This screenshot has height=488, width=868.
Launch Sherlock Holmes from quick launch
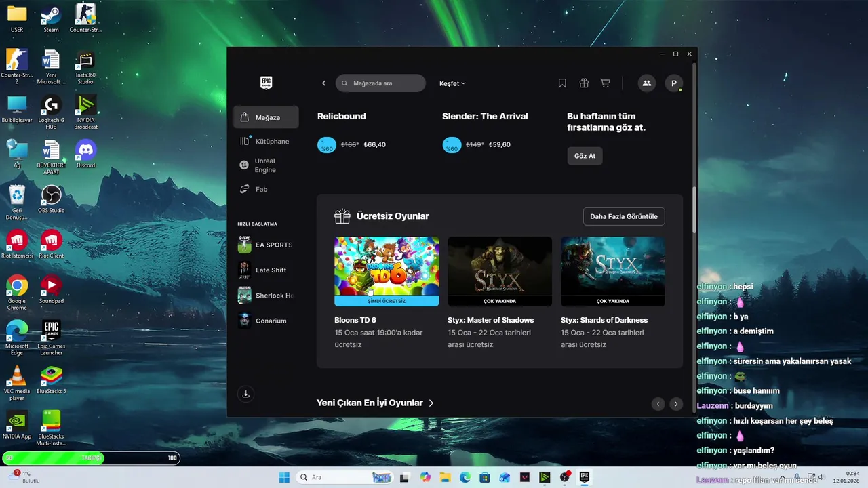point(265,296)
